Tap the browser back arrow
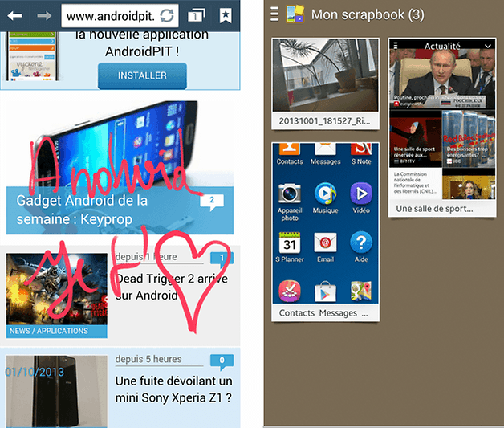The image size is (504, 428). pyautogui.click(x=14, y=15)
